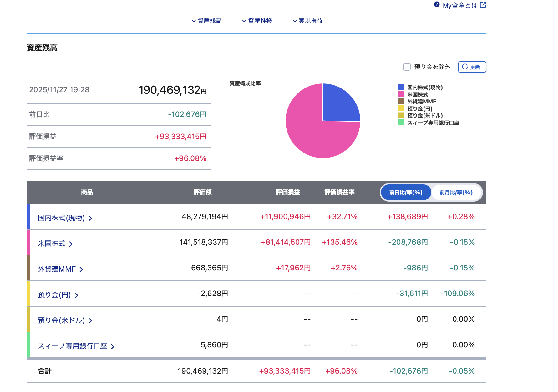Click the 評価損益率 column header

[339, 192]
